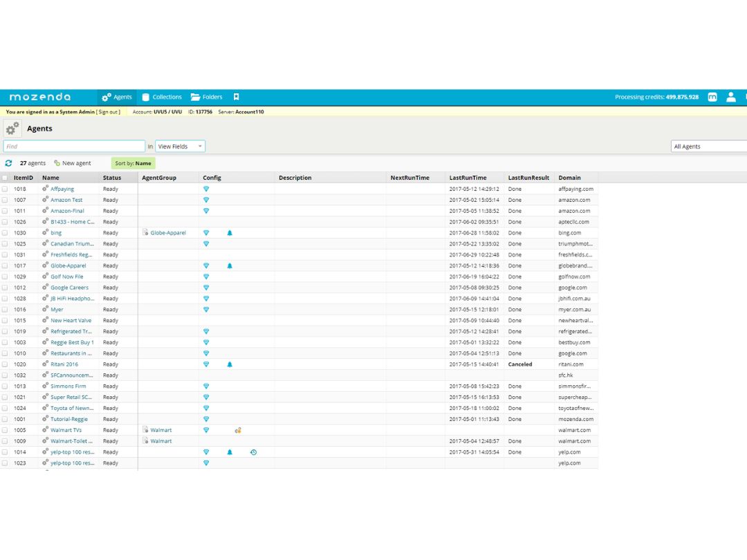Click the group file icon beside Globe-Apparel group

[145, 232]
